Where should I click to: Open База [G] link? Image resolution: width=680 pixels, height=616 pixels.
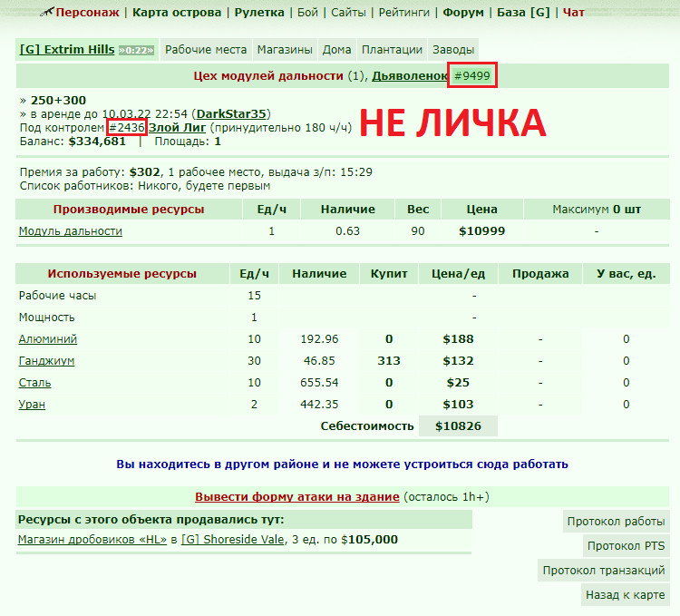(x=523, y=13)
